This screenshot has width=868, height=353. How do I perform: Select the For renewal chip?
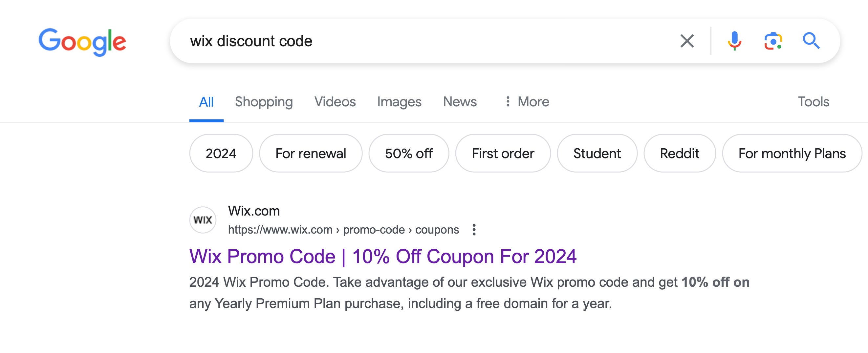coord(310,154)
